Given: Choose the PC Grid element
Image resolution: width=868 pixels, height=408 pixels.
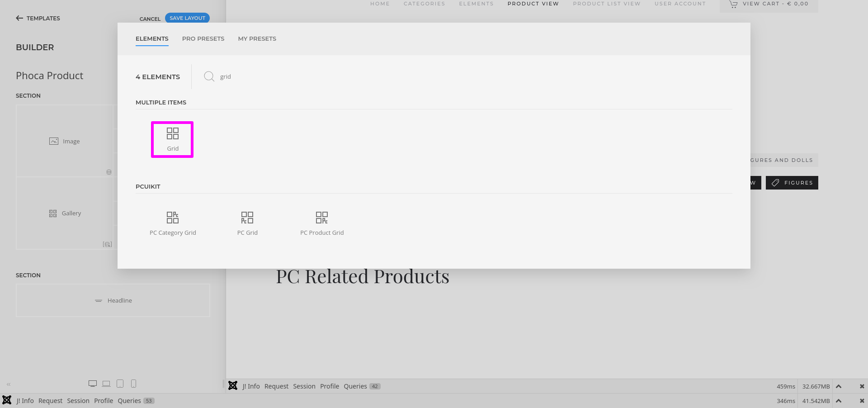Looking at the screenshot, I should [x=247, y=223].
